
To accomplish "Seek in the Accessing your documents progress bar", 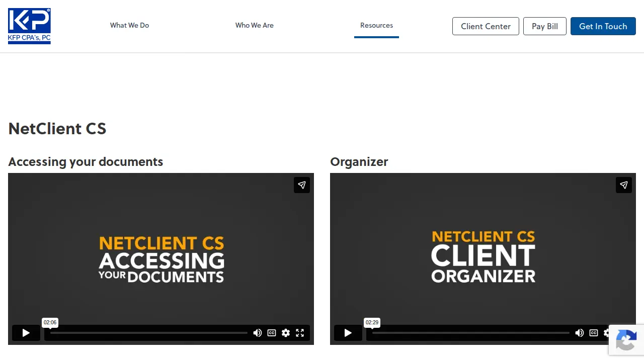I will (x=149, y=333).
